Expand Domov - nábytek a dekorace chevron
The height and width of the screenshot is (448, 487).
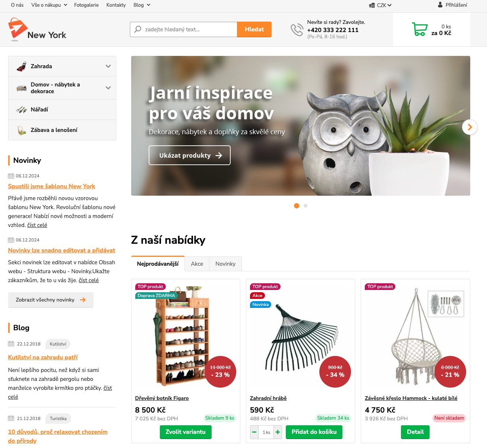tap(108, 88)
